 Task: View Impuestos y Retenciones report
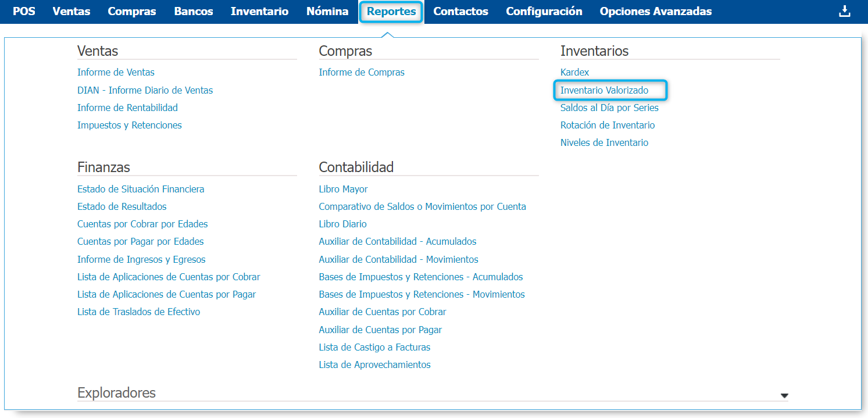click(129, 125)
